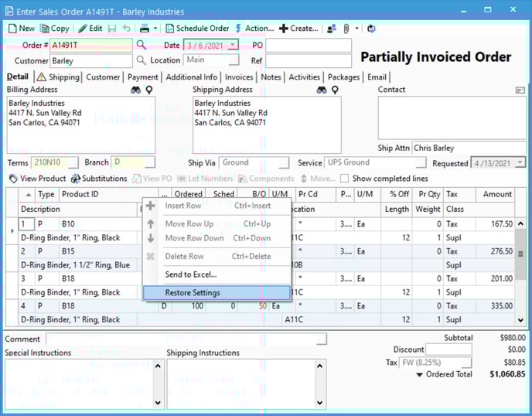Open the Create... plus menu

(298, 29)
